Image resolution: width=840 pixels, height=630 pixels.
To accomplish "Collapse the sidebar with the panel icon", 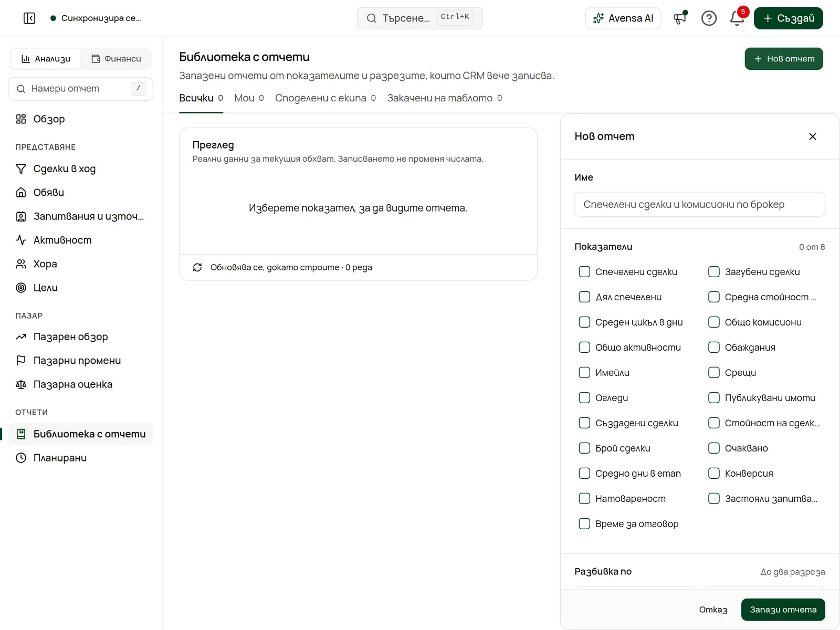I will click(29, 18).
